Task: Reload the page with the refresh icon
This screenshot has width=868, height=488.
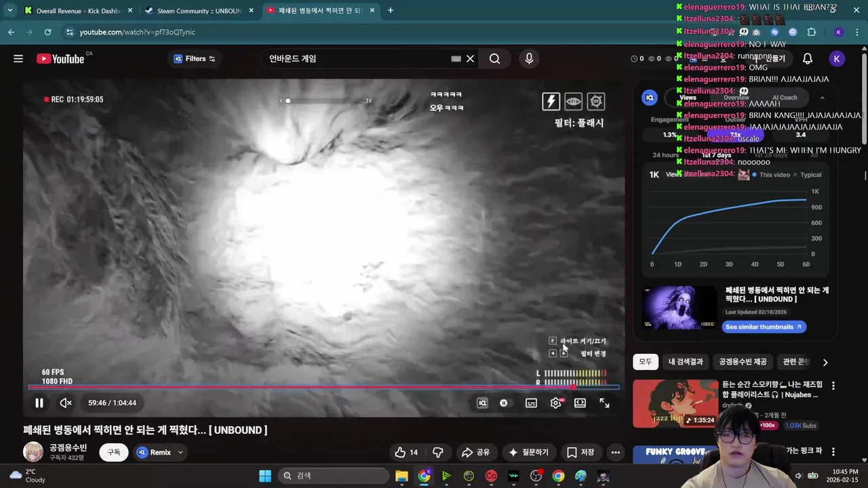Action: 47,32
